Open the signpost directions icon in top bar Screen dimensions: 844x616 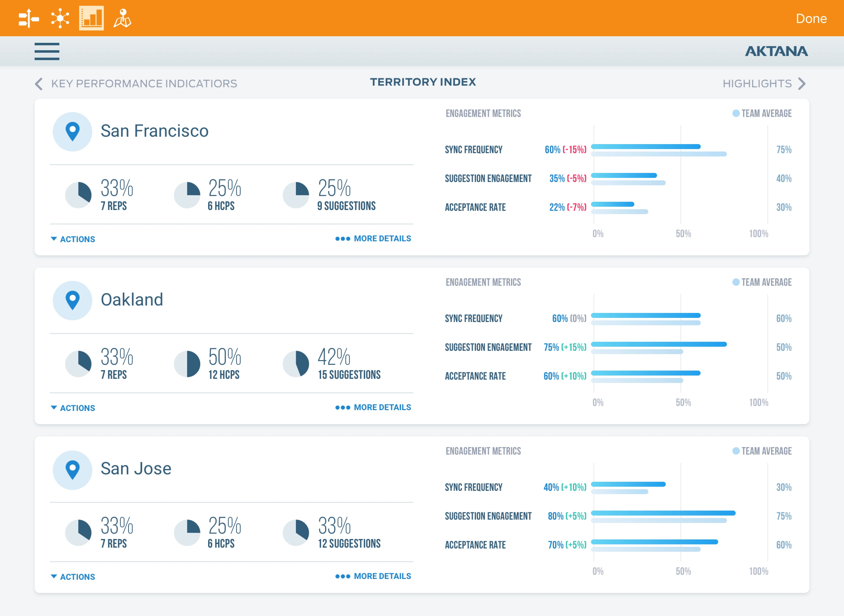click(29, 18)
